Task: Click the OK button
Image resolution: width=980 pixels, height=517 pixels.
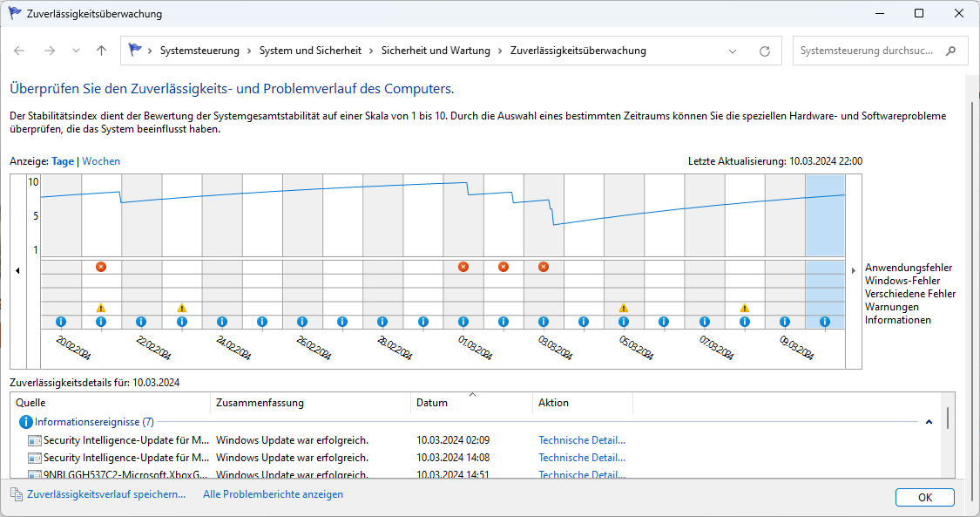Action: pyautogui.click(x=924, y=497)
